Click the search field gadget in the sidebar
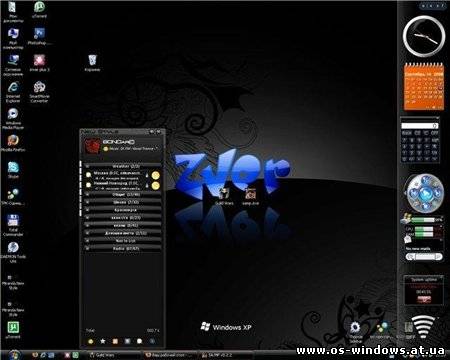Image resolution: width=450 pixels, height=360 pixels. 424,257
